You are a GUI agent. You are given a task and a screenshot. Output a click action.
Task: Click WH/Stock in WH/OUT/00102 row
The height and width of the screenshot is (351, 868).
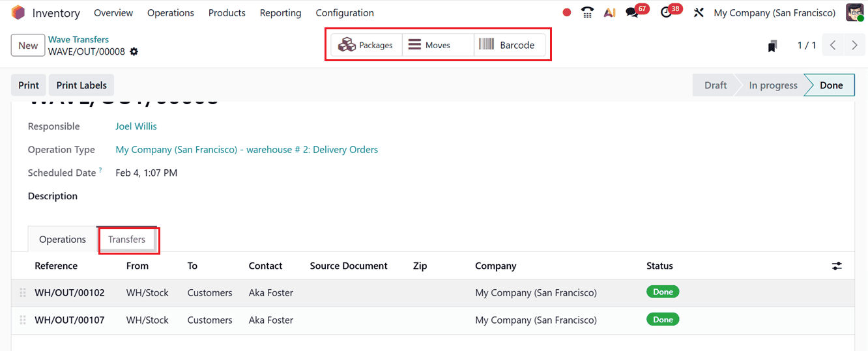click(147, 293)
